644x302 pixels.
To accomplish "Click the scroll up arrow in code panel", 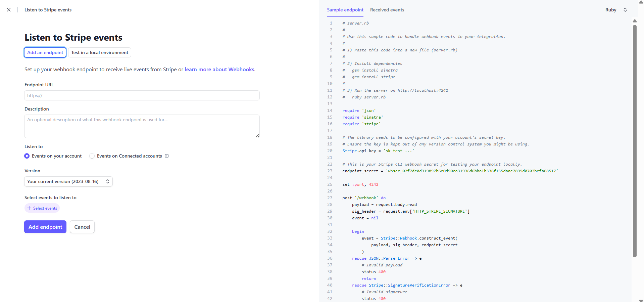I will 635,21.
